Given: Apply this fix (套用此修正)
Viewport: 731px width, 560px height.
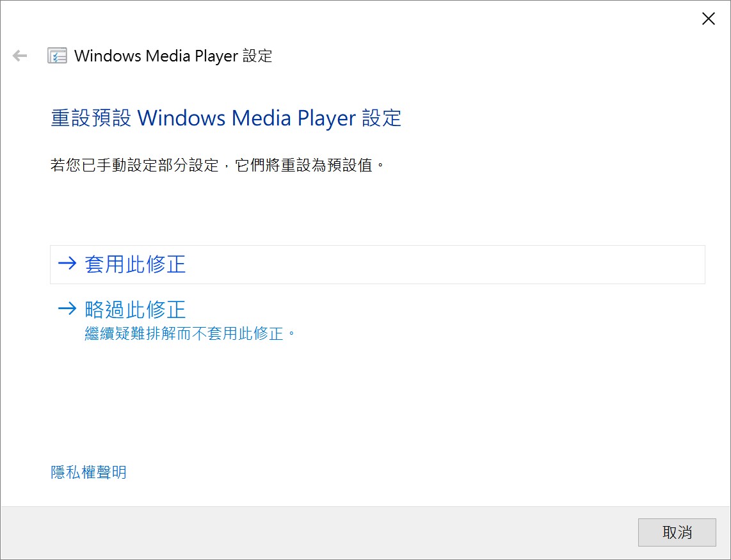Looking at the screenshot, I should click(x=377, y=264).
